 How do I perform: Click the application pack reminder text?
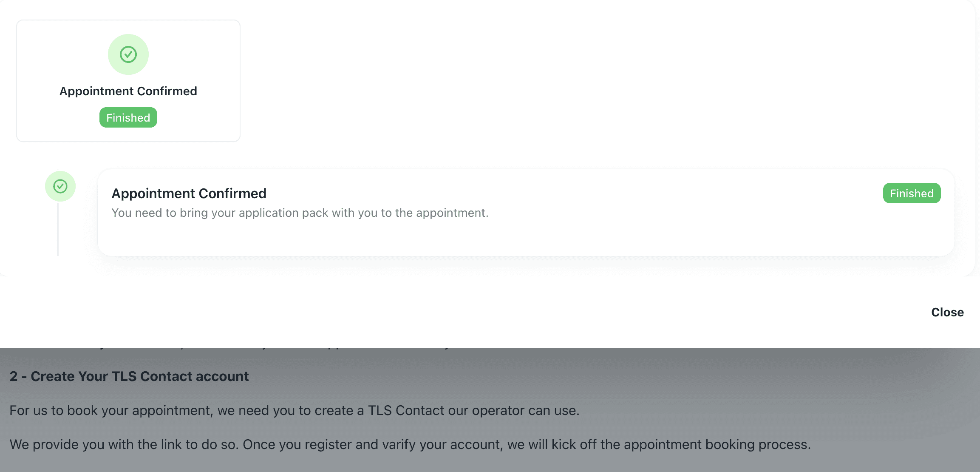pos(300,213)
